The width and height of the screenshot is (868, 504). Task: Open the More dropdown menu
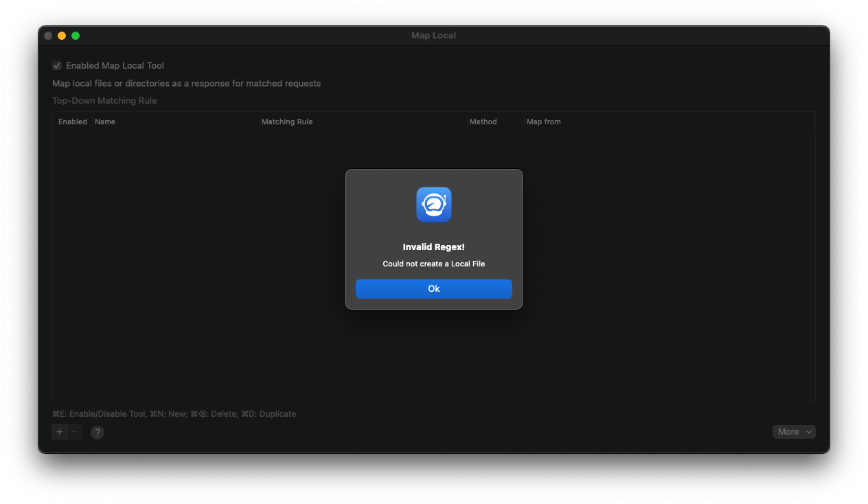[794, 432]
